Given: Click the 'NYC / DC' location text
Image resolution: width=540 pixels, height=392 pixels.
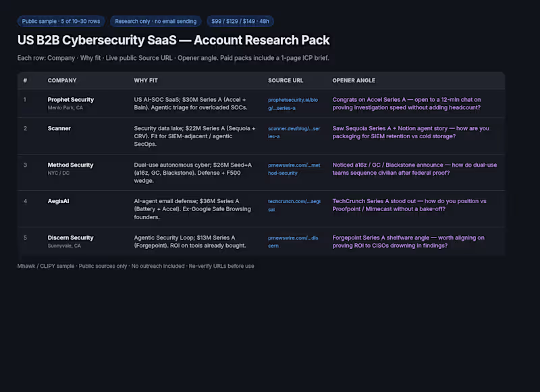Looking at the screenshot, I should pos(59,173).
